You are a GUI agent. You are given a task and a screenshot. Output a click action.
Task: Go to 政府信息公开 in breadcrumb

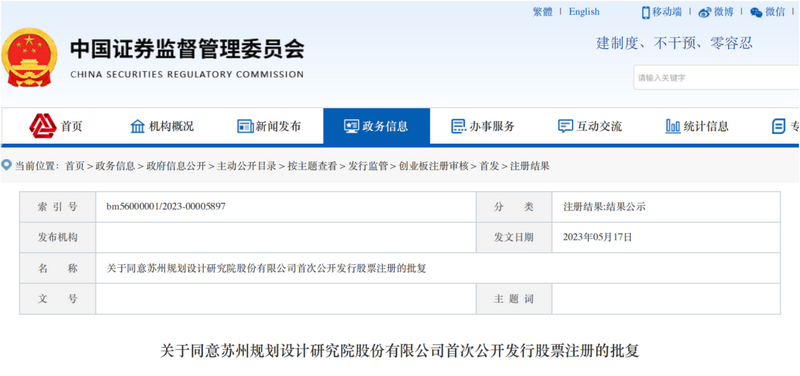176,166
